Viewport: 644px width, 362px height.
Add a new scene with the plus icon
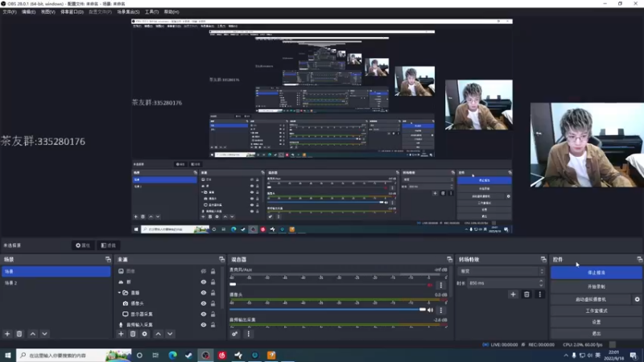pyautogui.click(x=7, y=334)
